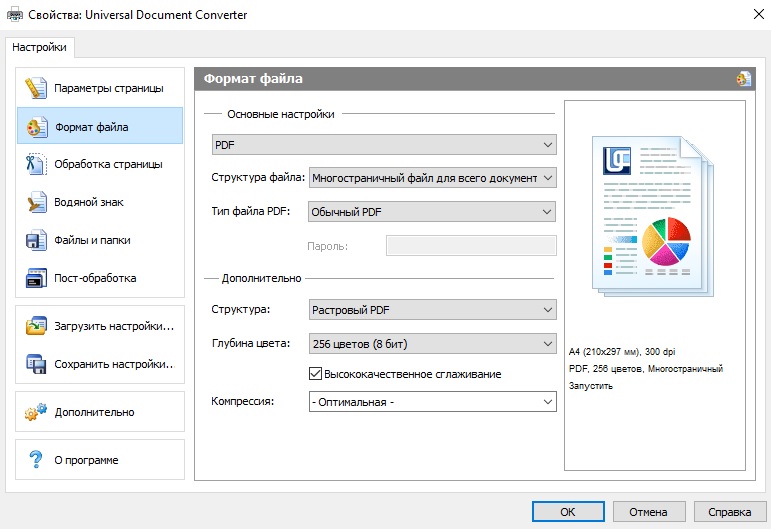
Task: Click the Отмена button
Action: point(648,511)
